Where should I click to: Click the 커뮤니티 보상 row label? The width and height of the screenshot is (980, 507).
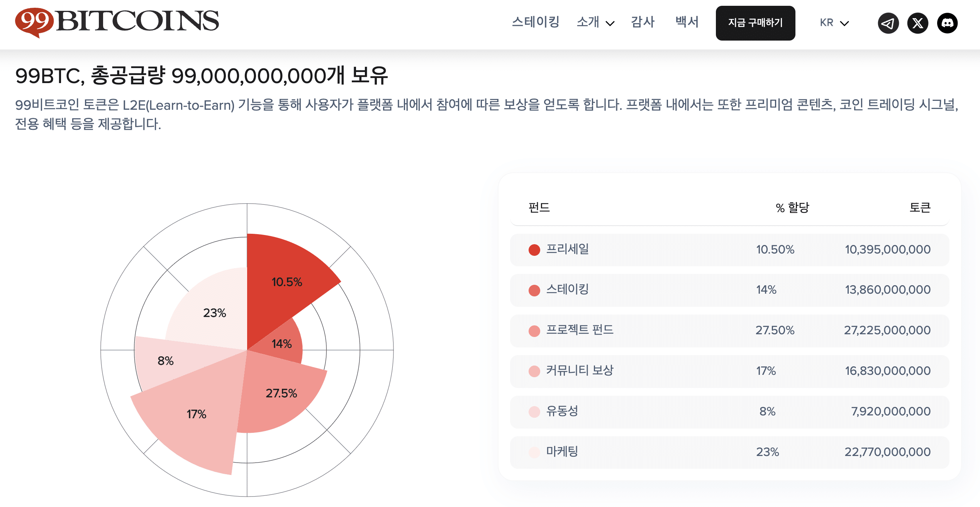(580, 371)
